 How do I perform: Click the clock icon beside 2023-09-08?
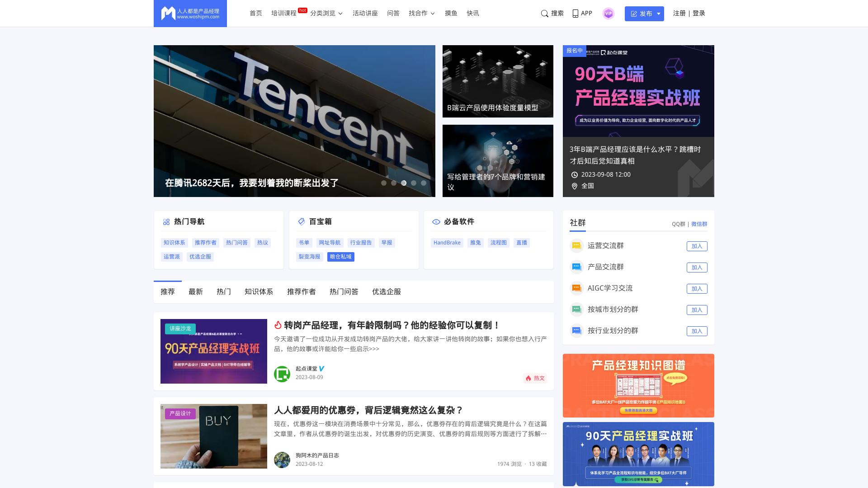pyautogui.click(x=575, y=175)
